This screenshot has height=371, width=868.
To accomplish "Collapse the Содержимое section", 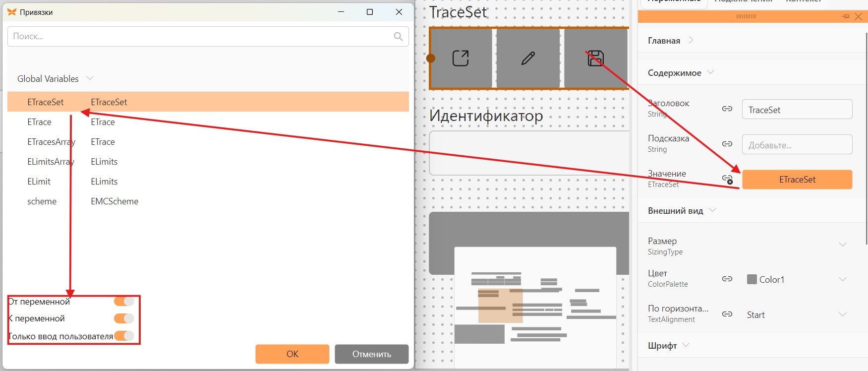I will click(710, 72).
